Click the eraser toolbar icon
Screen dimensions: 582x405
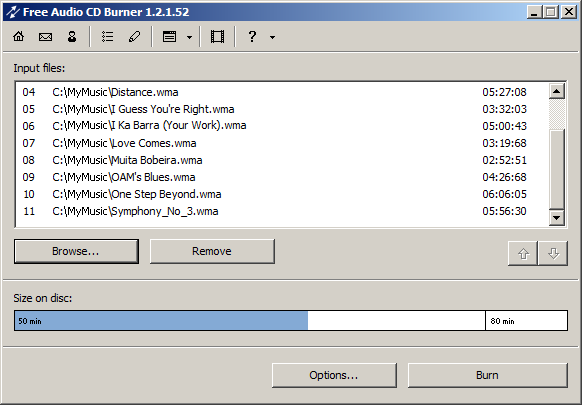(x=134, y=36)
